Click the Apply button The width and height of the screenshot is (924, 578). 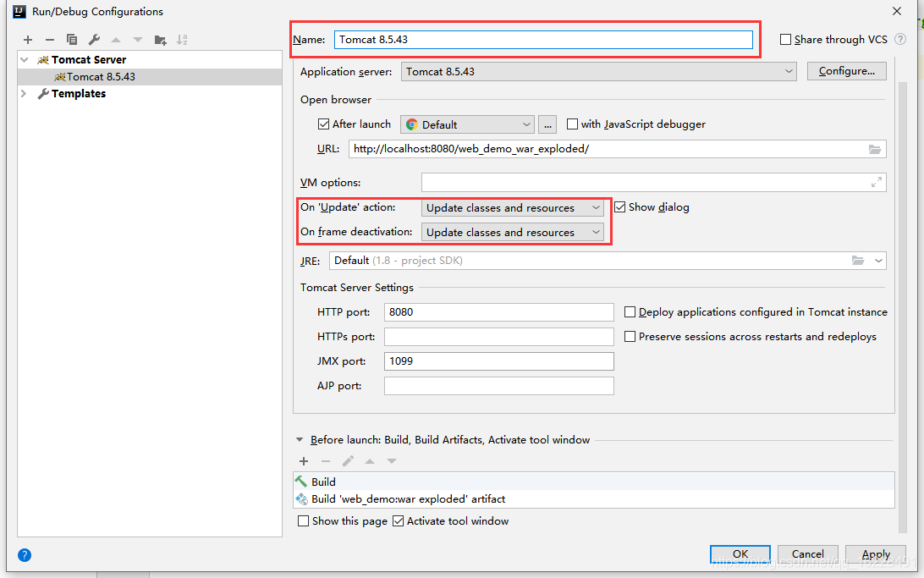[x=876, y=553]
